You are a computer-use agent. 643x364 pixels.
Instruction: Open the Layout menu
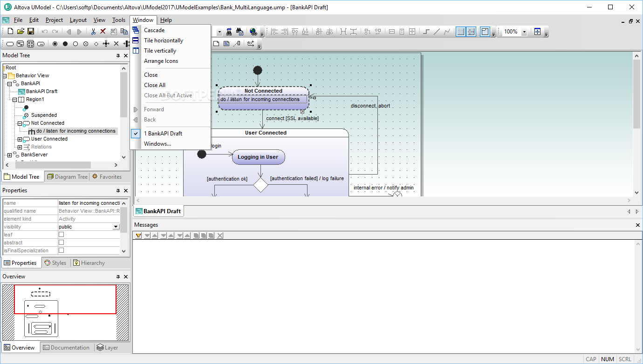[78, 20]
